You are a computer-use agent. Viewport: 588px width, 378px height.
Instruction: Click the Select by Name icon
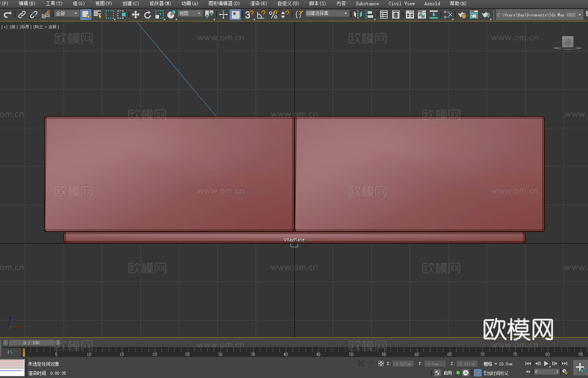(x=97, y=14)
